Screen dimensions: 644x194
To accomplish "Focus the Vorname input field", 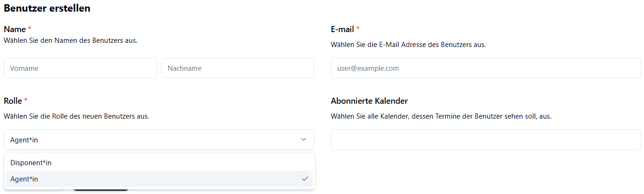I will [x=80, y=68].
